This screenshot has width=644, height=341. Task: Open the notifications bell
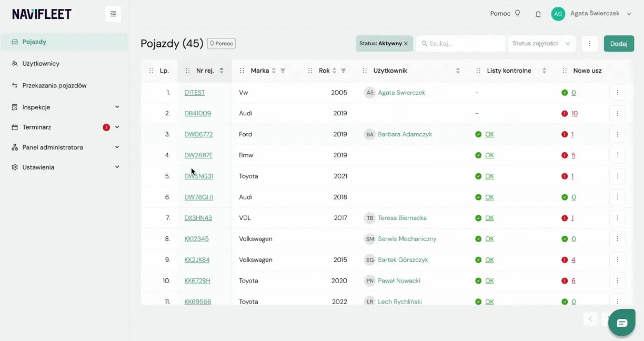click(538, 14)
